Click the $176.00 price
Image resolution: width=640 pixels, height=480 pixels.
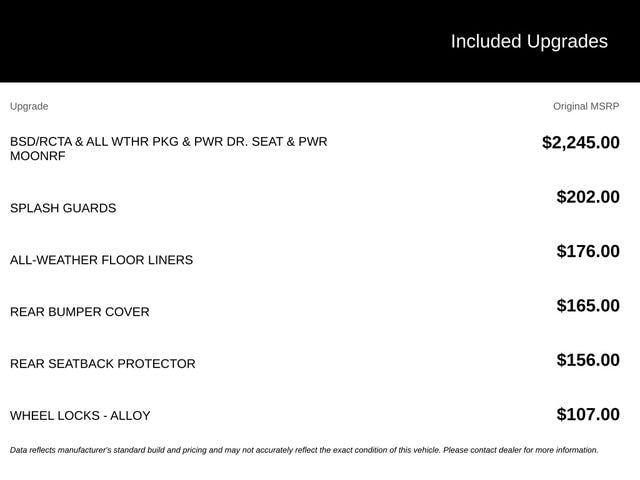coord(588,251)
